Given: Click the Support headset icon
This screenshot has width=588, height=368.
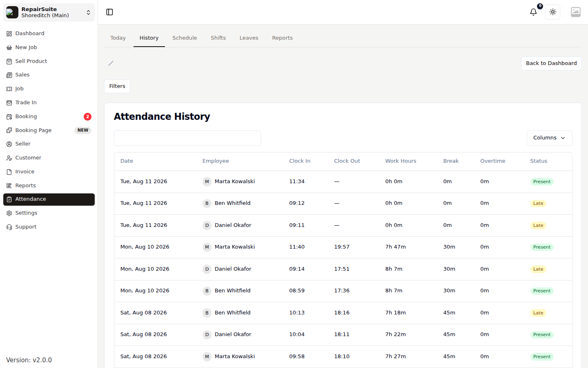Looking at the screenshot, I should (9, 227).
